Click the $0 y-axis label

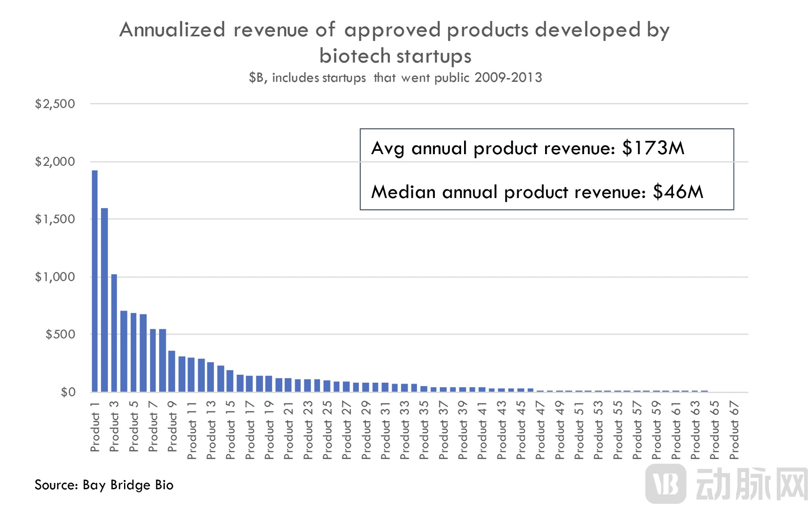68,392
